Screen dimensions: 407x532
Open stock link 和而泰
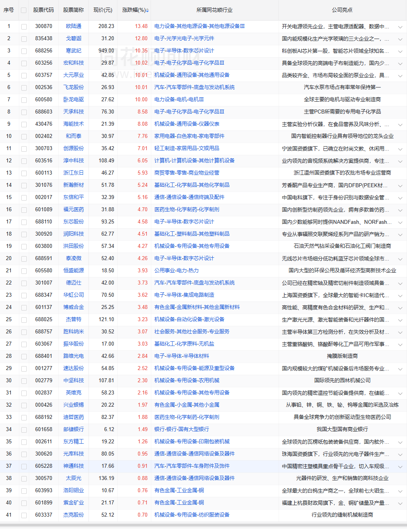click(74, 136)
